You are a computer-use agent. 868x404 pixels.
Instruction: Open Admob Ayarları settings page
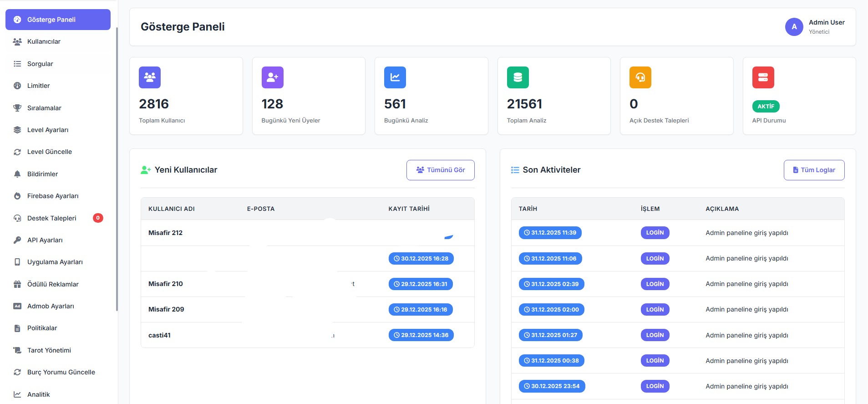tap(51, 306)
